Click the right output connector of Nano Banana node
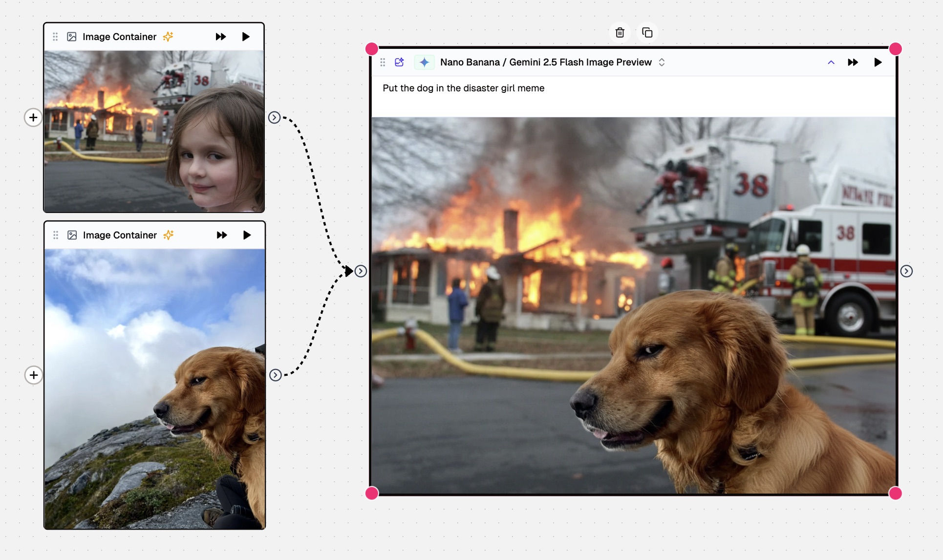This screenshot has width=943, height=560. [907, 271]
